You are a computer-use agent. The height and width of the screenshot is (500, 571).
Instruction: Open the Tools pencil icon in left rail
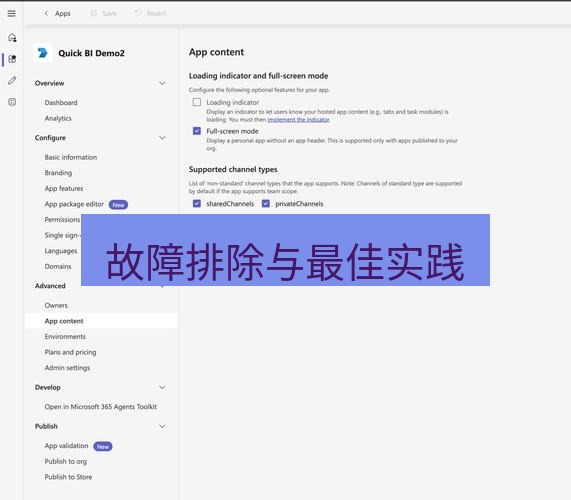pyautogui.click(x=12, y=80)
